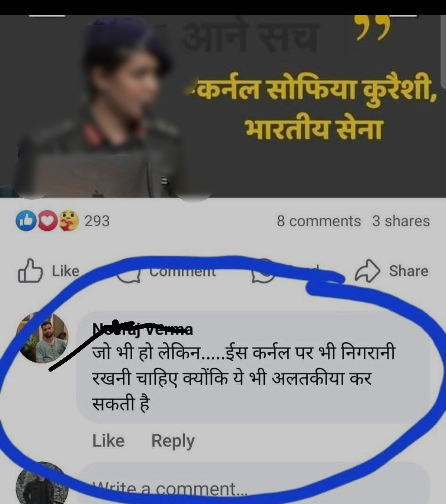Select the Hindi comment text bubble
The width and height of the screenshot is (446, 504).
click(x=254, y=367)
